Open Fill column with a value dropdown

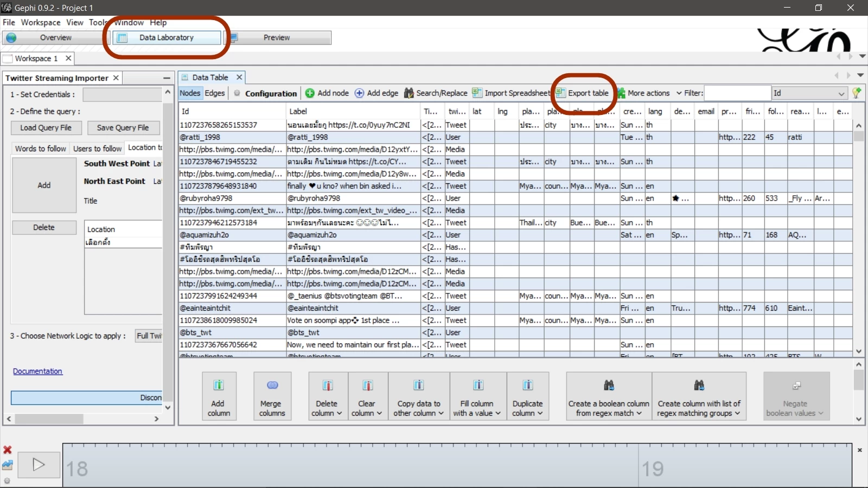point(477,396)
